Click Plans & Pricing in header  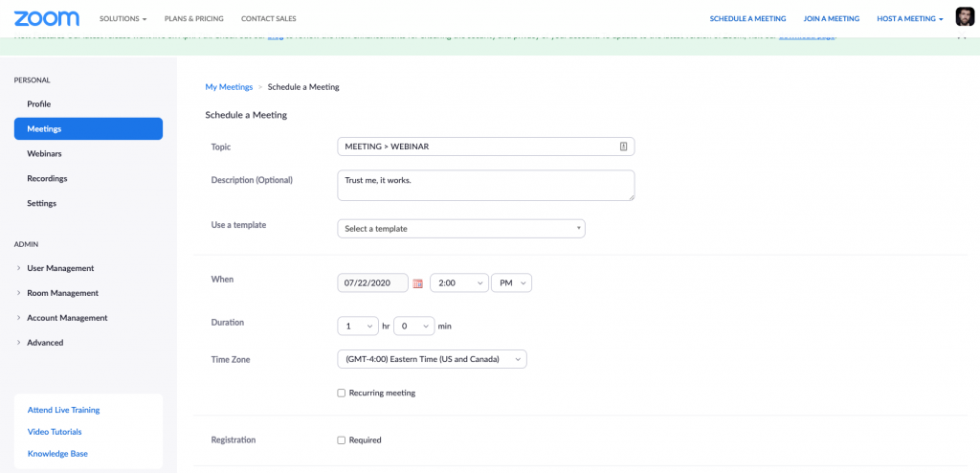pos(193,19)
